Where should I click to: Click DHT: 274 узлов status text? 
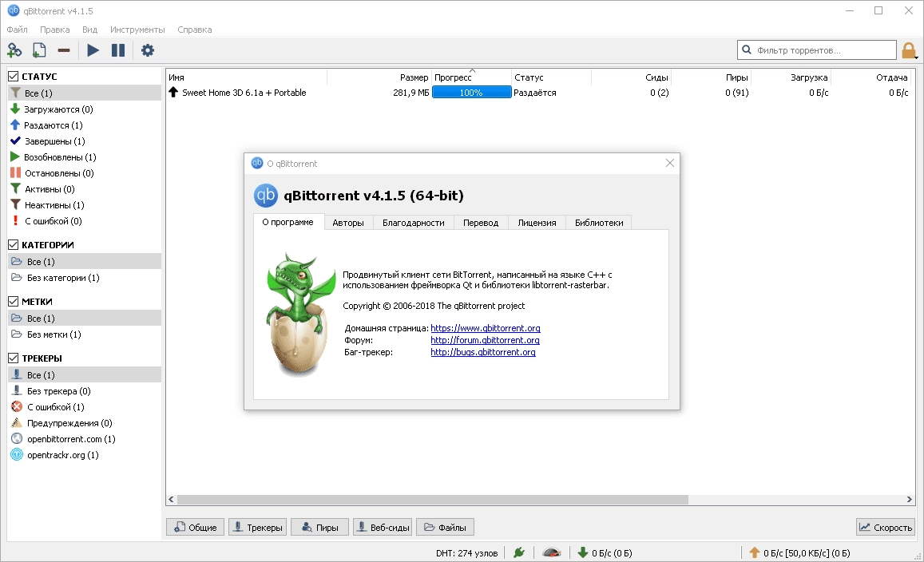pyautogui.click(x=466, y=552)
